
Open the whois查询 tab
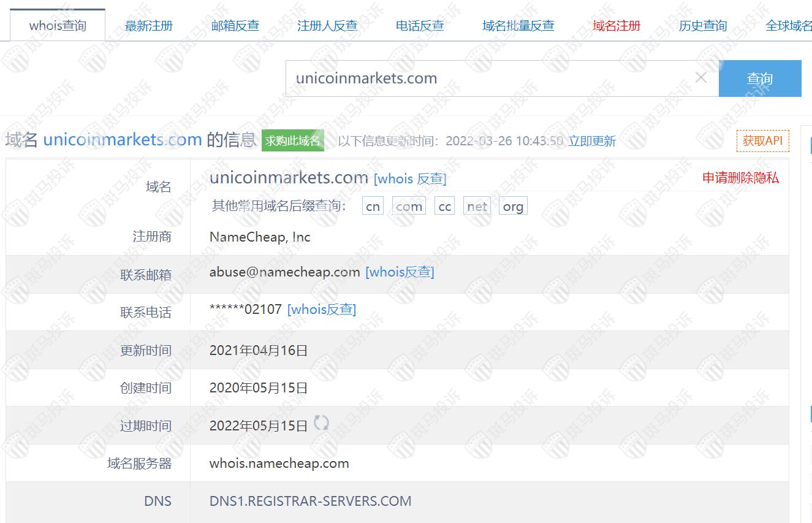pyautogui.click(x=58, y=26)
